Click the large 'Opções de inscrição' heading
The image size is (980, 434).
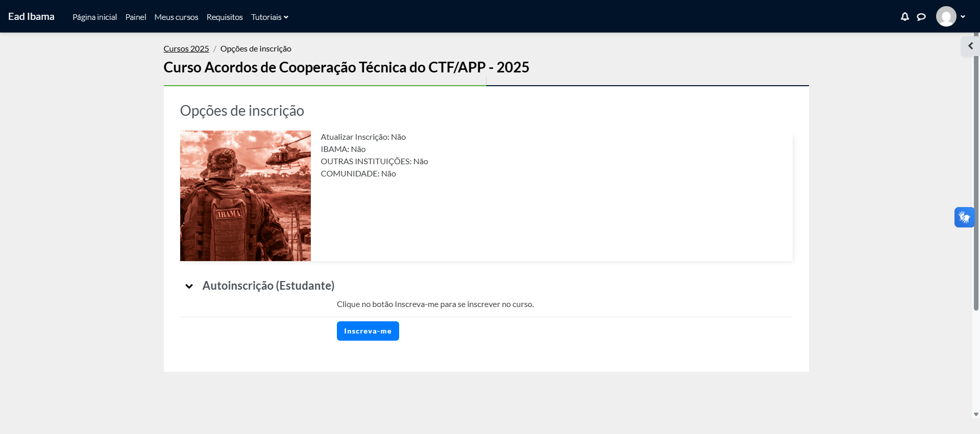[242, 111]
